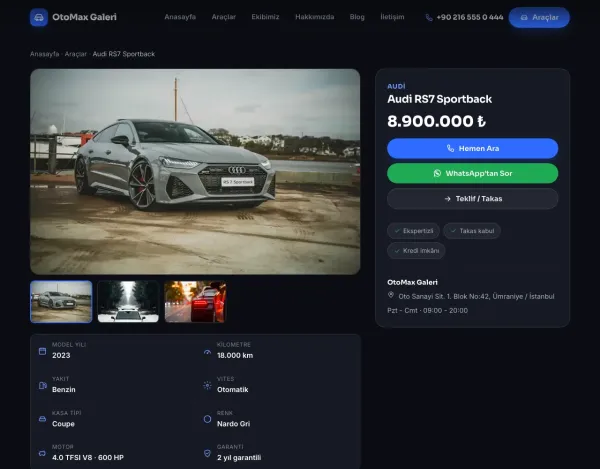Click the 2 yıl garantili value
This screenshot has width=600, height=469.
coord(239,458)
